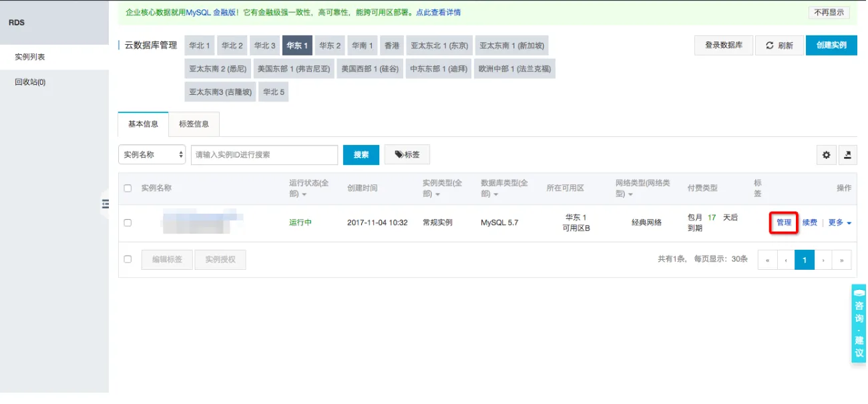Click the 标签 filter button
This screenshot has height=404, width=868.
407,154
